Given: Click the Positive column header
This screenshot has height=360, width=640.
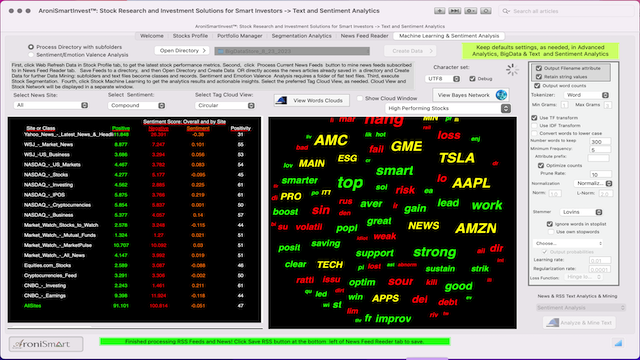Looking at the screenshot, I should [121, 129].
